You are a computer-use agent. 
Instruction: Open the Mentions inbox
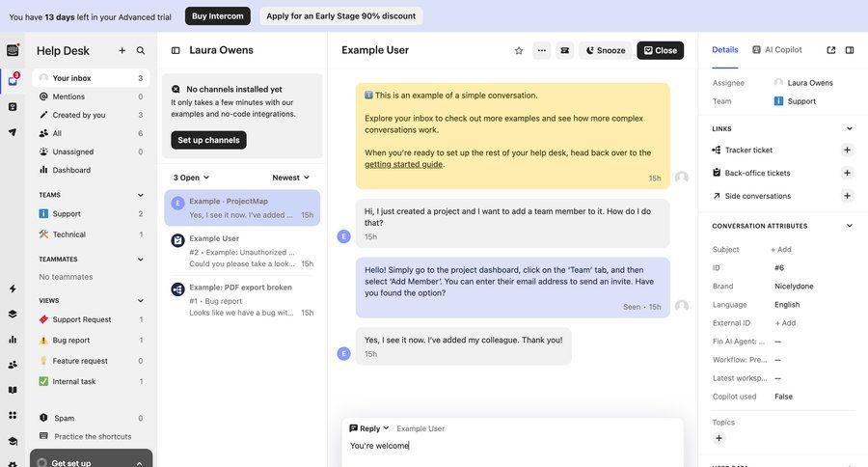point(91,96)
